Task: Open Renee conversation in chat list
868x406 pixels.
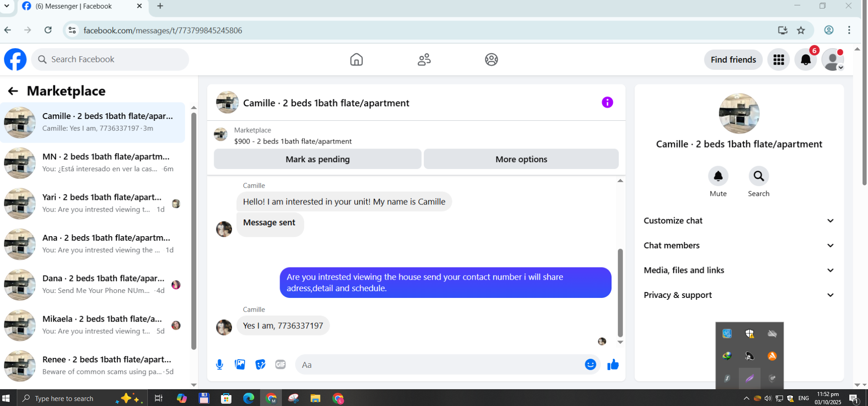Action: 93,366
